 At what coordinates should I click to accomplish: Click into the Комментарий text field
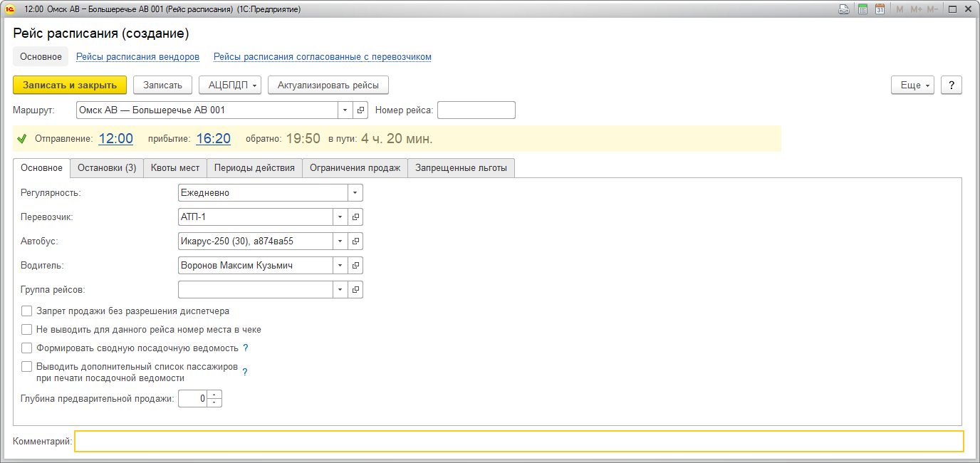click(x=518, y=442)
